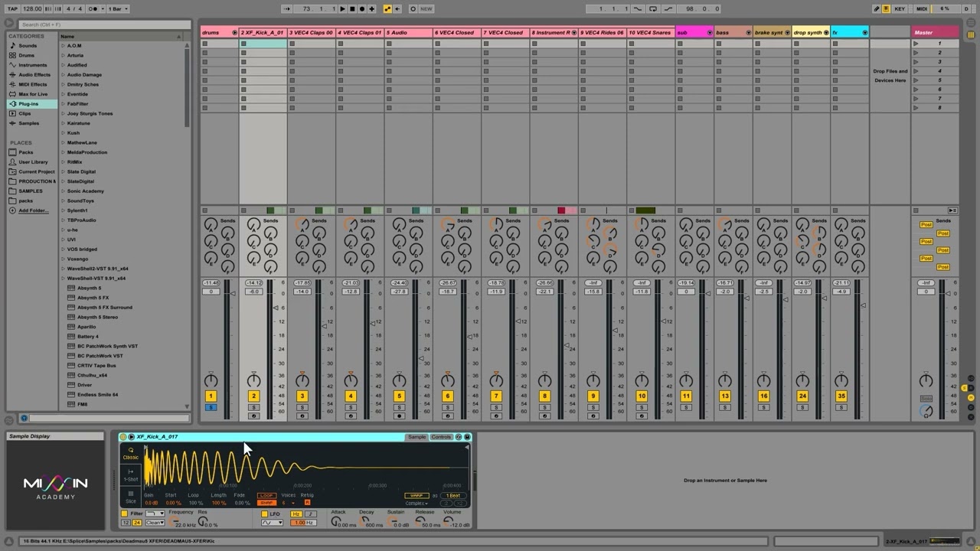
Task: Toggle Simpler SNAP switch
Action: 267,503
